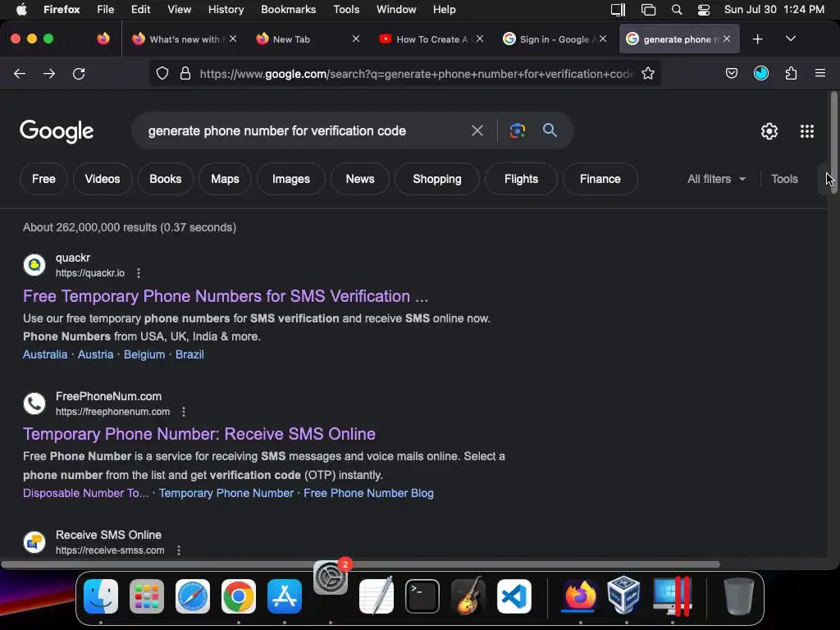The image size is (840, 630).
Task: Open macOS Control Center in menu bar
Action: pos(703,10)
